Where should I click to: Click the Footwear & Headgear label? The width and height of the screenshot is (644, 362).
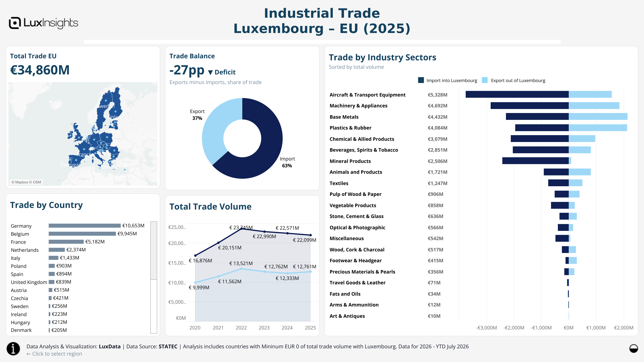click(x=355, y=261)
